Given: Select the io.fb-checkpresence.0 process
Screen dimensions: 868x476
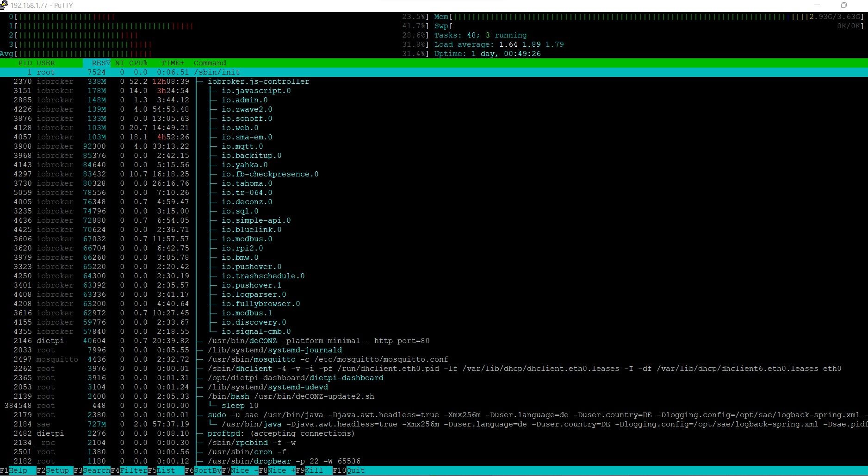Looking at the screenshot, I should tap(434, 174).
